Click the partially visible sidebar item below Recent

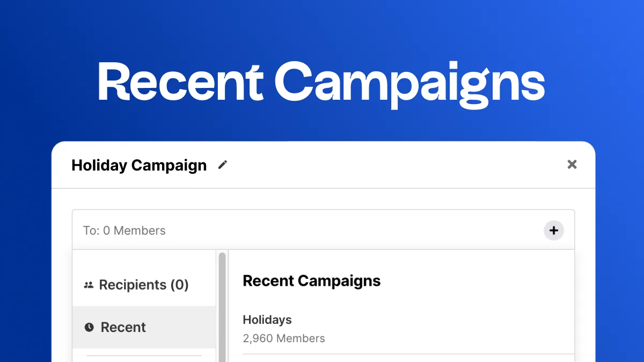coord(144,358)
